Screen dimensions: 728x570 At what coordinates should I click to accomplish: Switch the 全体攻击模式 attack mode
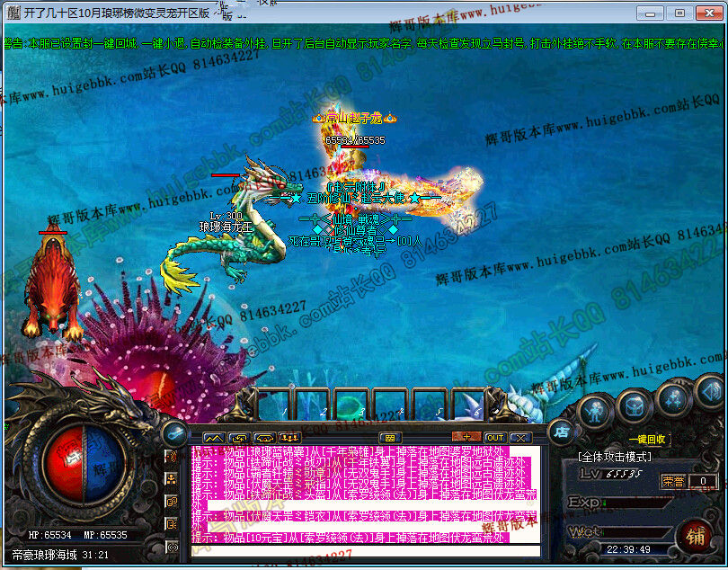pos(615,457)
